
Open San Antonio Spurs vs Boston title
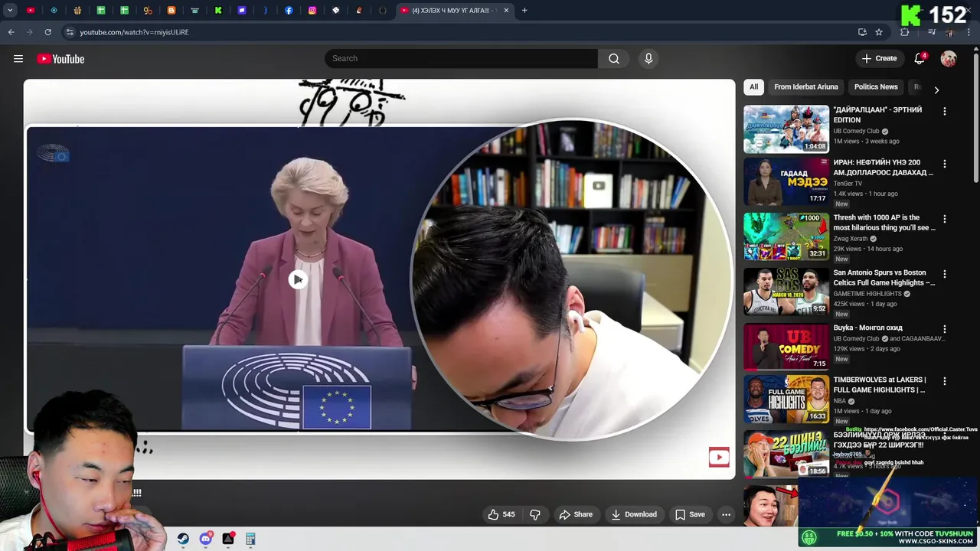coord(884,278)
